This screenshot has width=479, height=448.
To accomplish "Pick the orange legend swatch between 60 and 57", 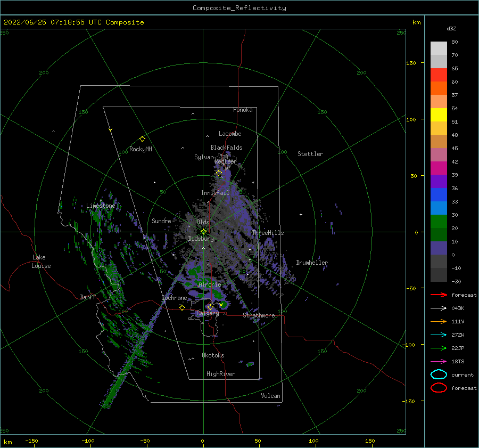I will (x=439, y=88).
